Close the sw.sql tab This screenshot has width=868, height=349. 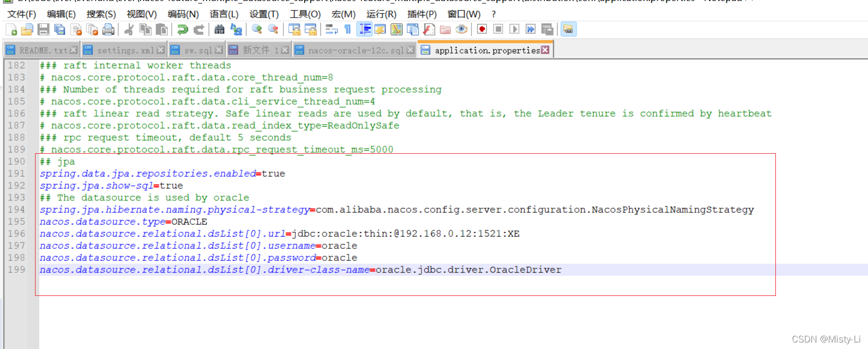pos(219,50)
